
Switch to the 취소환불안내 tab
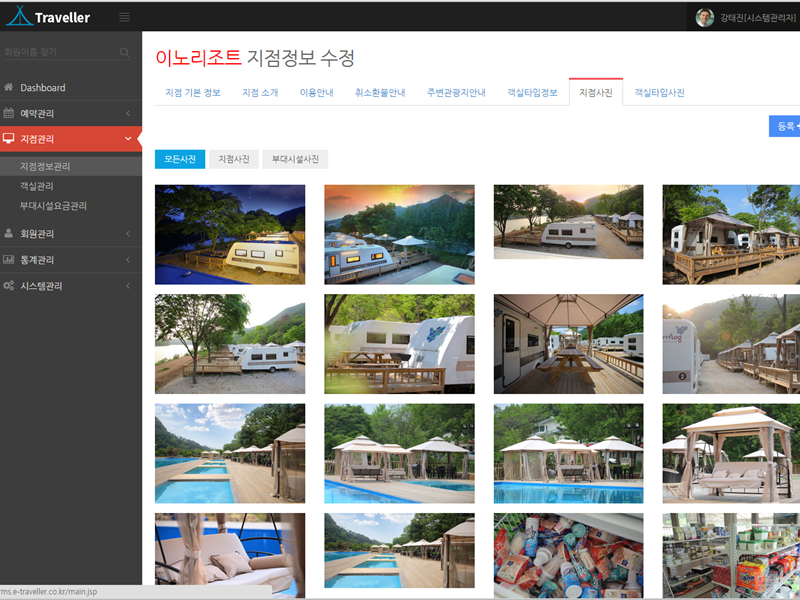380,92
